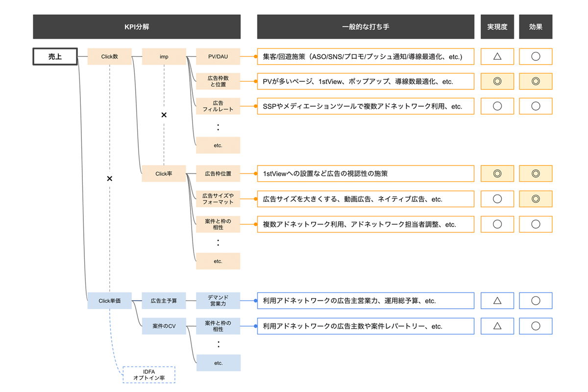Click the dashed IDFA オプトイン率 box

click(x=148, y=375)
